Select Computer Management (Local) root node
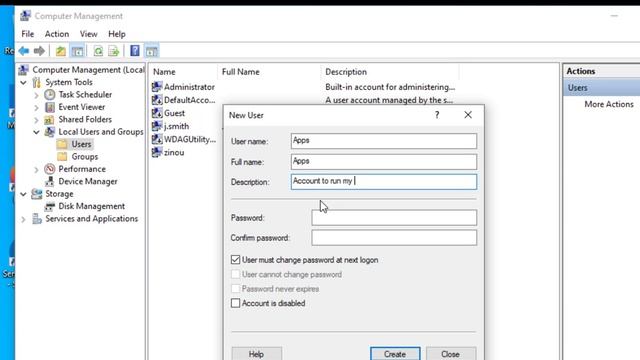 click(88, 70)
